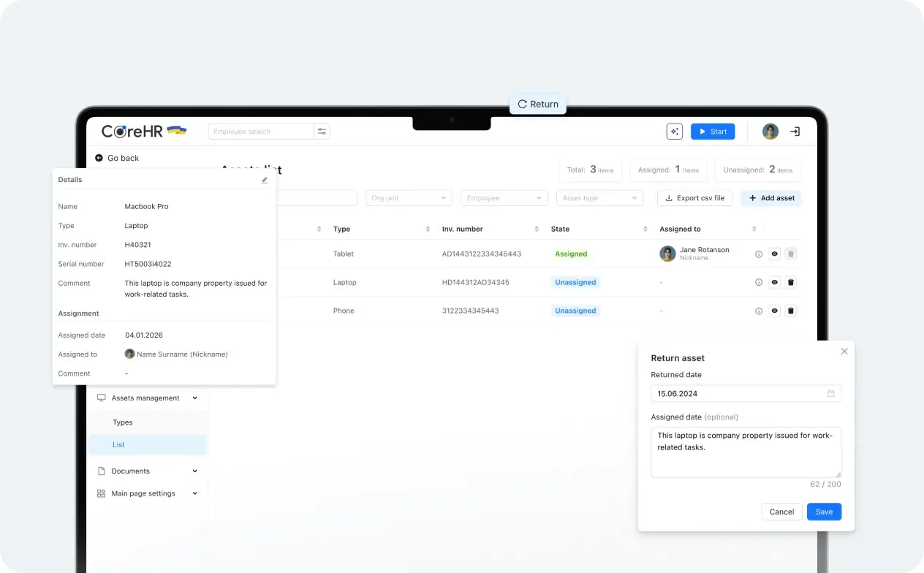The width and height of the screenshot is (924, 573).
Task: Click the logout icon in the top bar
Action: (x=795, y=132)
